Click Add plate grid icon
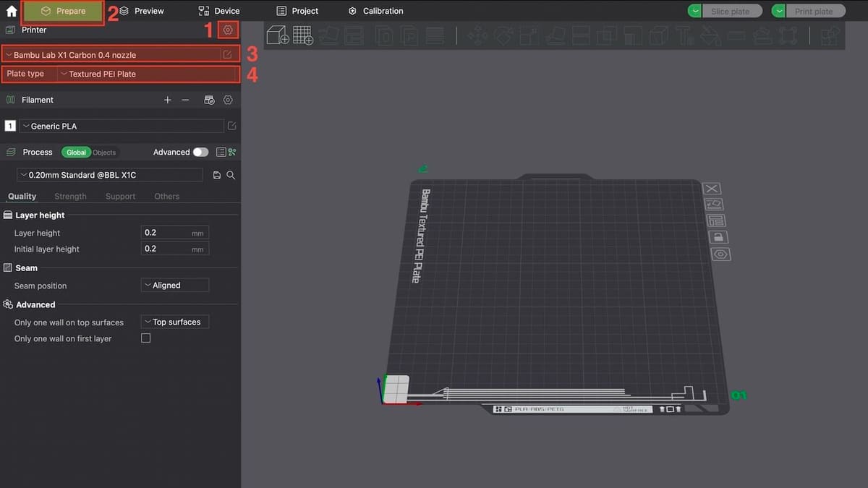 [x=303, y=35]
